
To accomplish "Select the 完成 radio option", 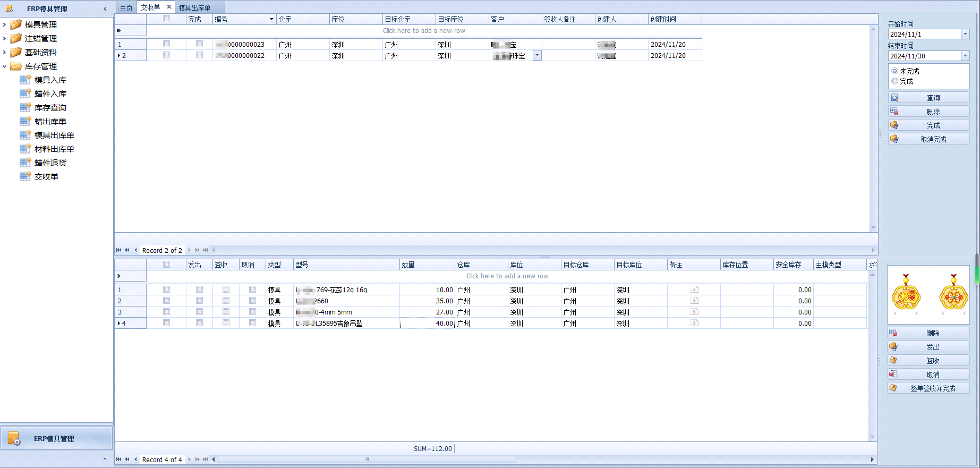I will click(x=895, y=81).
